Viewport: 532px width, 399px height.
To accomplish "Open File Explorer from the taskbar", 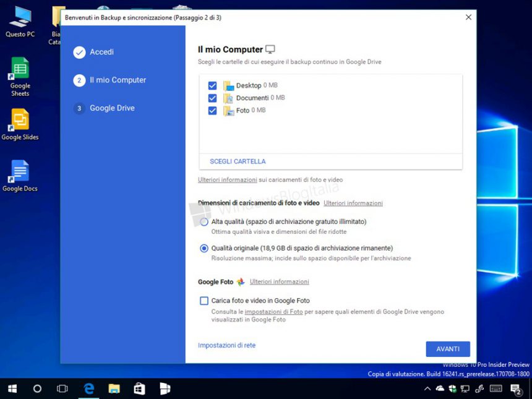I will [114, 388].
